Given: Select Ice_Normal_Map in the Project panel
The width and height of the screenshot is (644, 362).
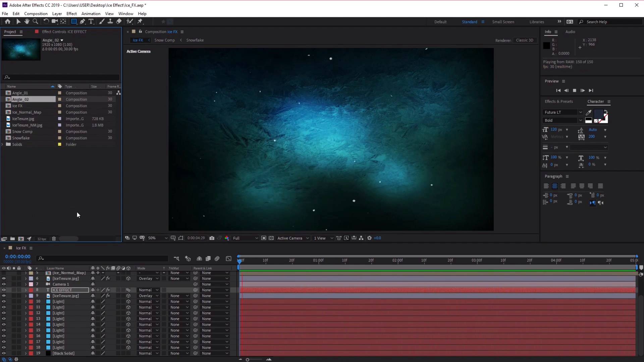Looking at the screenshot, I should tap(27, 112).
